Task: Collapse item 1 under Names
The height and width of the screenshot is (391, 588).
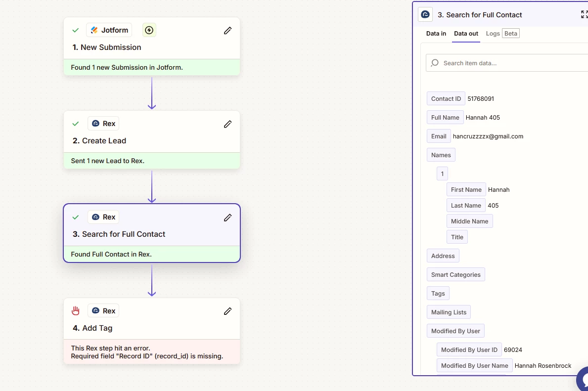Action: [x=442, y=174]
